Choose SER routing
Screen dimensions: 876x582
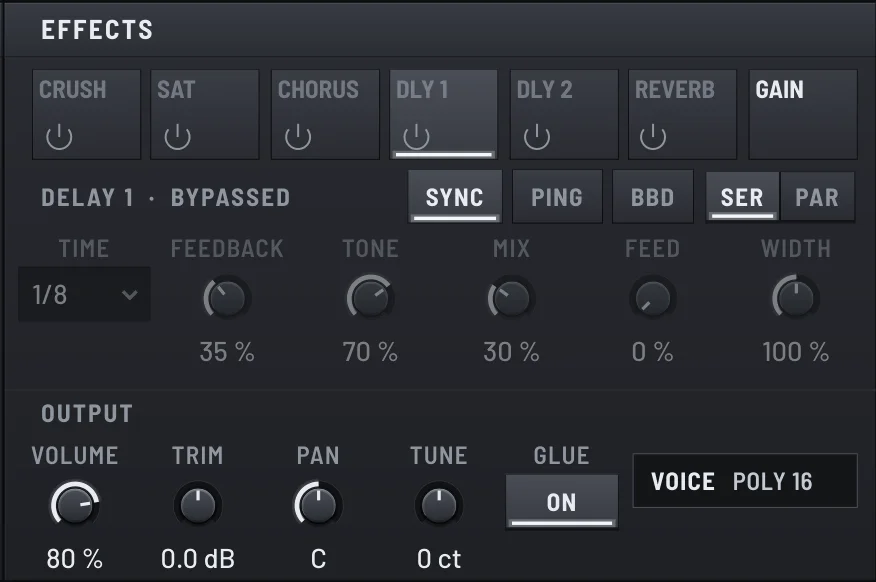(742, 197)
